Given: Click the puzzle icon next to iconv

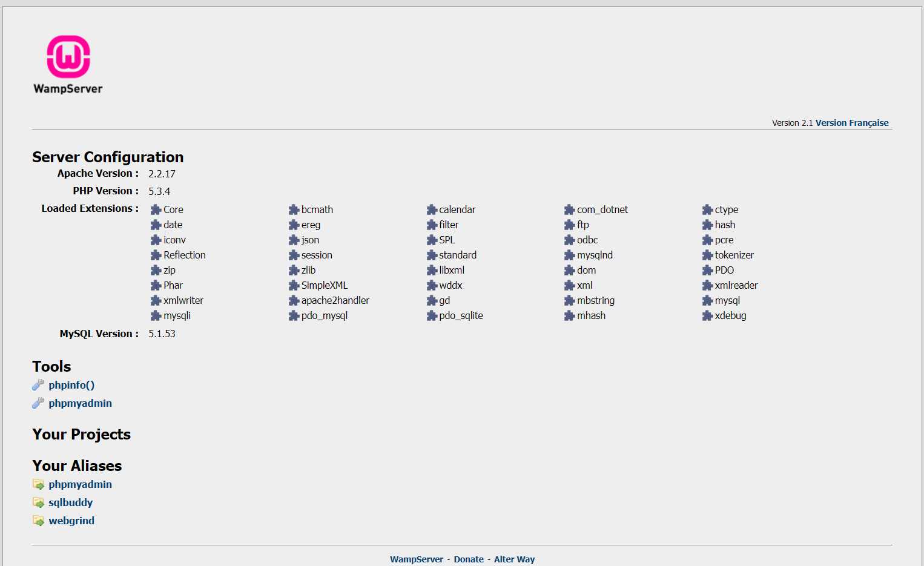Looking at the screenshot, I should pyautogui.click(x=156, y=240).
